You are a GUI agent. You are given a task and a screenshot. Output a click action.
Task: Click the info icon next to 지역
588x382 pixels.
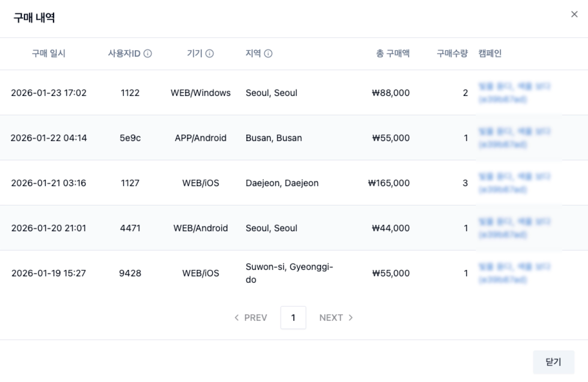coord(268,53)
